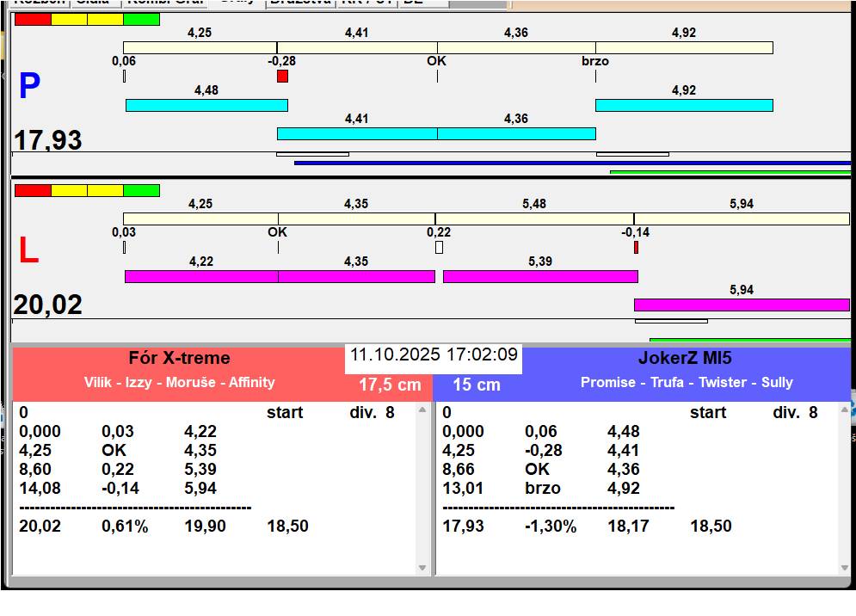Click the 15 cm jump height
Image resolution: width=856 pixels, height=616 pixels.
point(477,385)
